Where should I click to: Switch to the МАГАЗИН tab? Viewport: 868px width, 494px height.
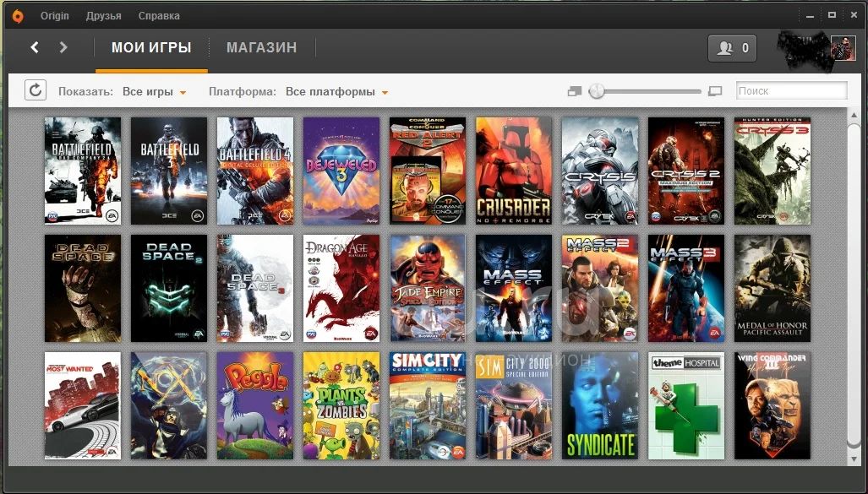tap(261, 47)
